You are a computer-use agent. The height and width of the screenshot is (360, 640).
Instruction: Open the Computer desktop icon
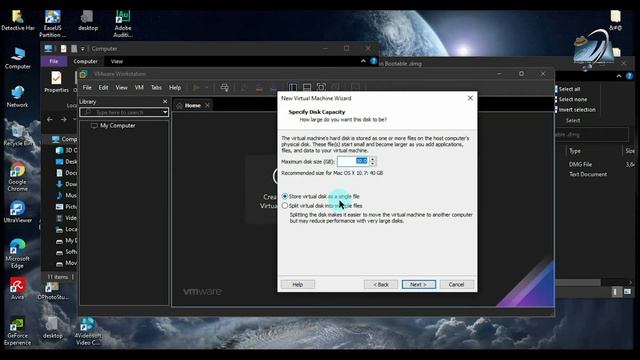click(18, 58)
